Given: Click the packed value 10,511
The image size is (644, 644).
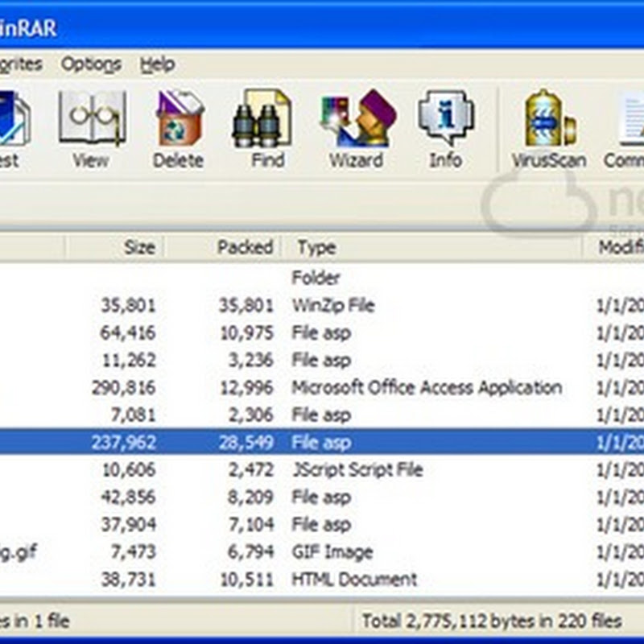Looking at the screenshot, I should (x=246, y=580).
